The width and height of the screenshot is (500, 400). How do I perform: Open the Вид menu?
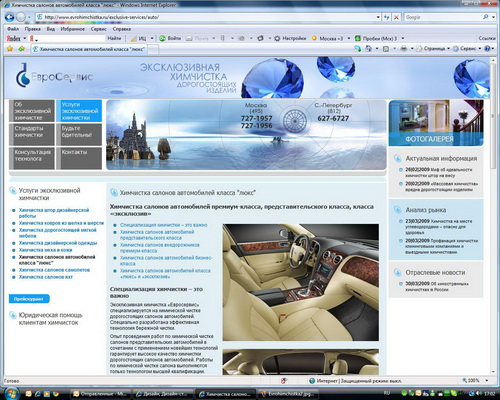(x=50, y=29)
